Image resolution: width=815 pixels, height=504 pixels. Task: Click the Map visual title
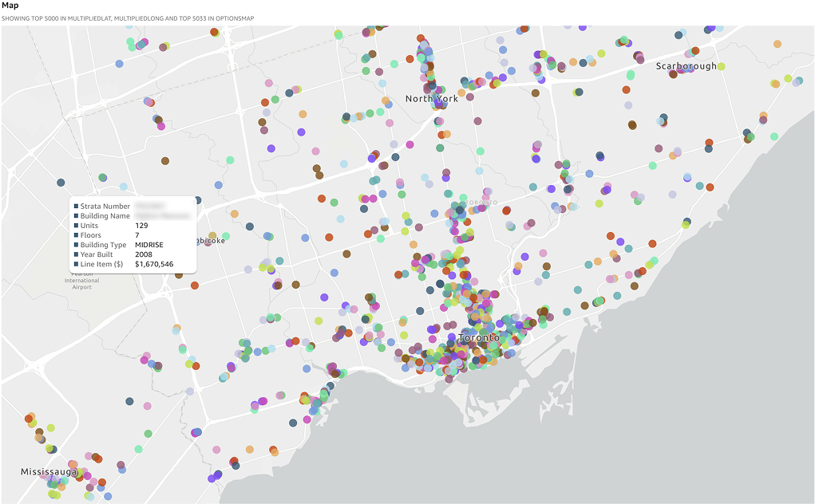tap(10, 6)
